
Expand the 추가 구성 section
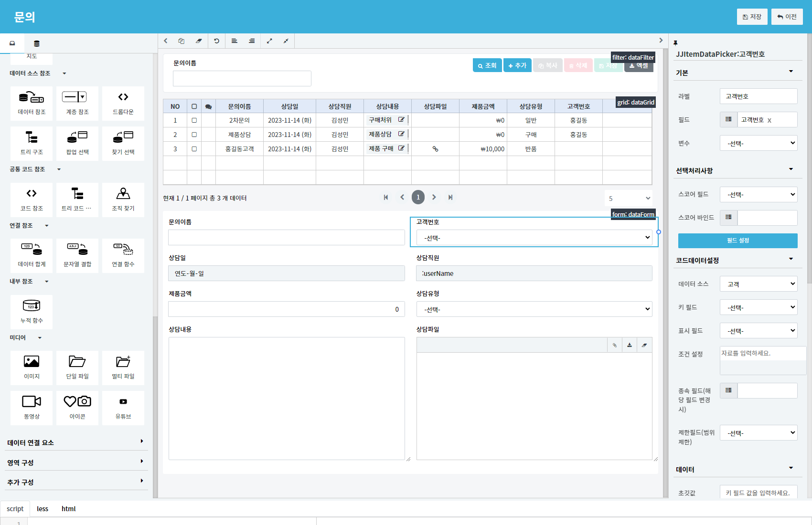coord(75,482)
